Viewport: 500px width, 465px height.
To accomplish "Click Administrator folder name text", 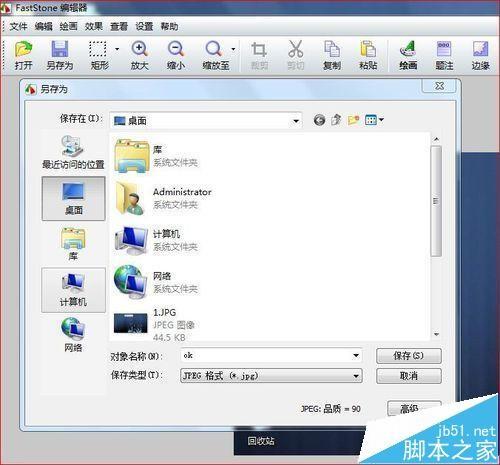I will coord(182,192).
